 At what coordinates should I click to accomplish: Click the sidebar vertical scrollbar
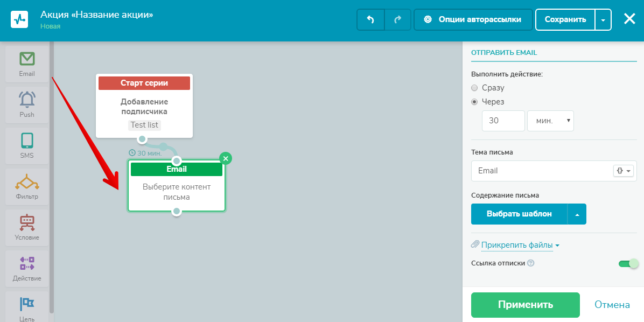[x=51, y=177]
